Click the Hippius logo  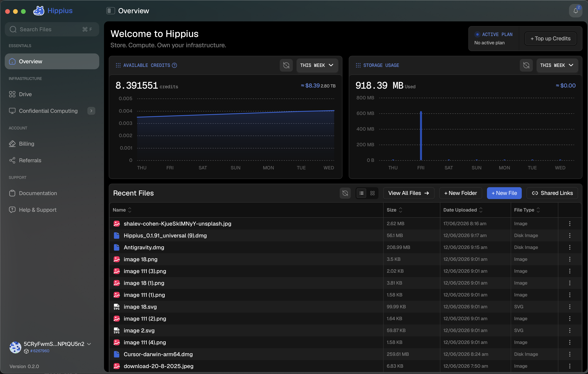pyautogui.click(x=53, y=11)
